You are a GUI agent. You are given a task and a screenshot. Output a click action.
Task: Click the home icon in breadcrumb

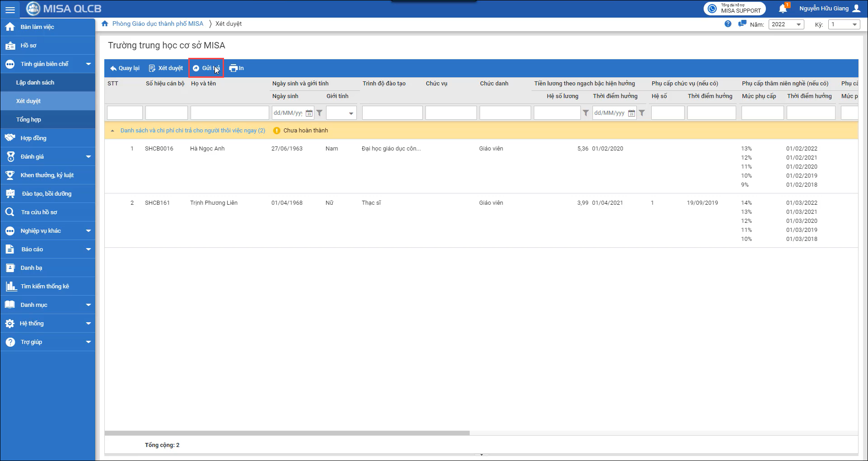105,24
